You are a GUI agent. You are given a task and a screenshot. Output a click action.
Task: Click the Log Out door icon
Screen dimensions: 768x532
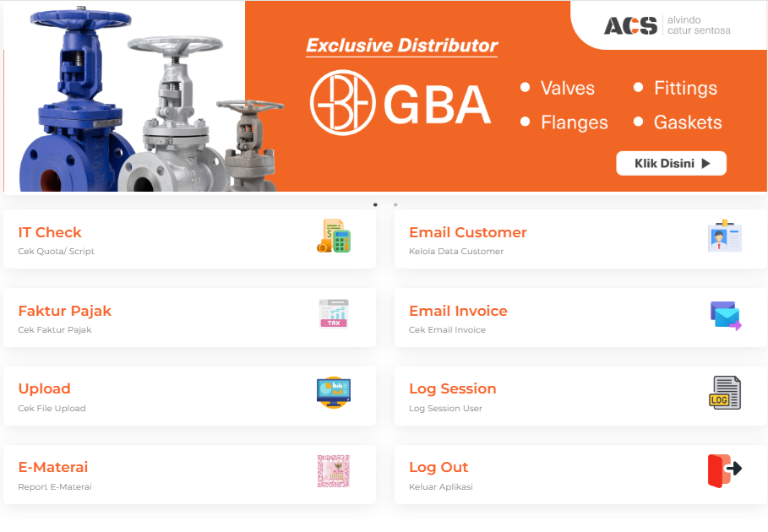point(725,471)
